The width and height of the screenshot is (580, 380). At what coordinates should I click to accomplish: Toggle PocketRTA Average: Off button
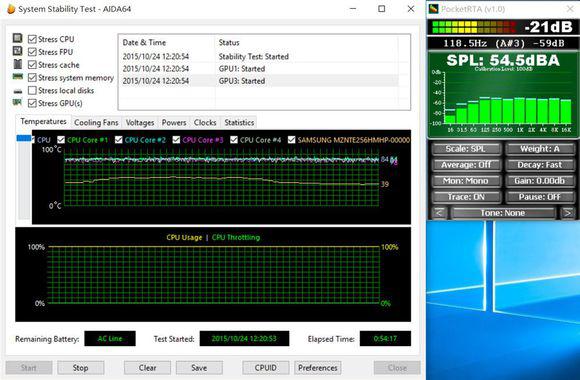coord(466,165)
